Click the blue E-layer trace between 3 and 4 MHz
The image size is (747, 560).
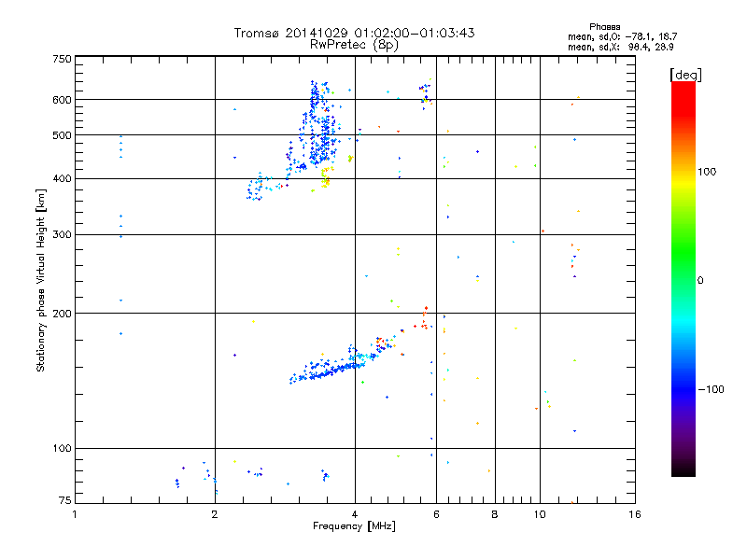pyautogui.click(x=329, y=370)
